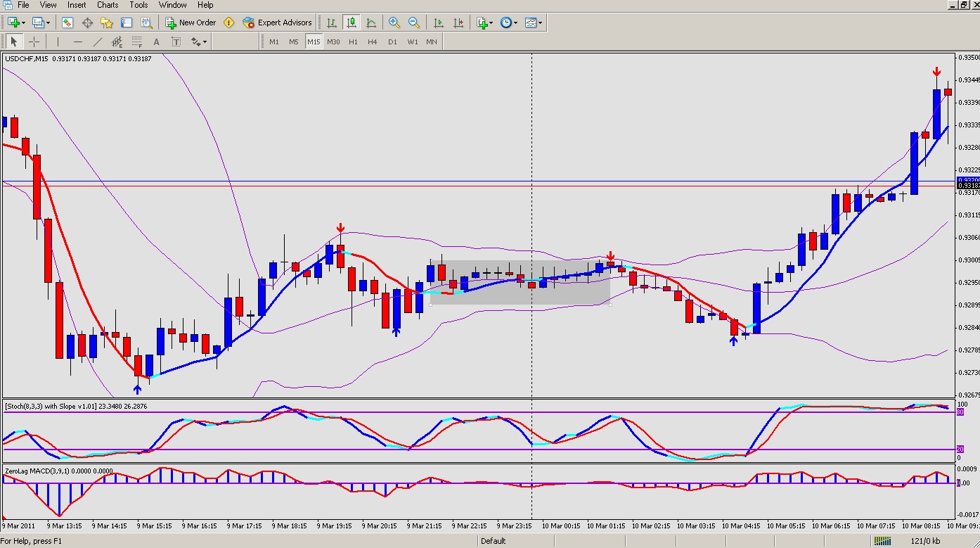The height and width of the screenshot is (548, 980).
Task: Click the 10 Mar 00:15 time axis label
Action: pos(561,525)
